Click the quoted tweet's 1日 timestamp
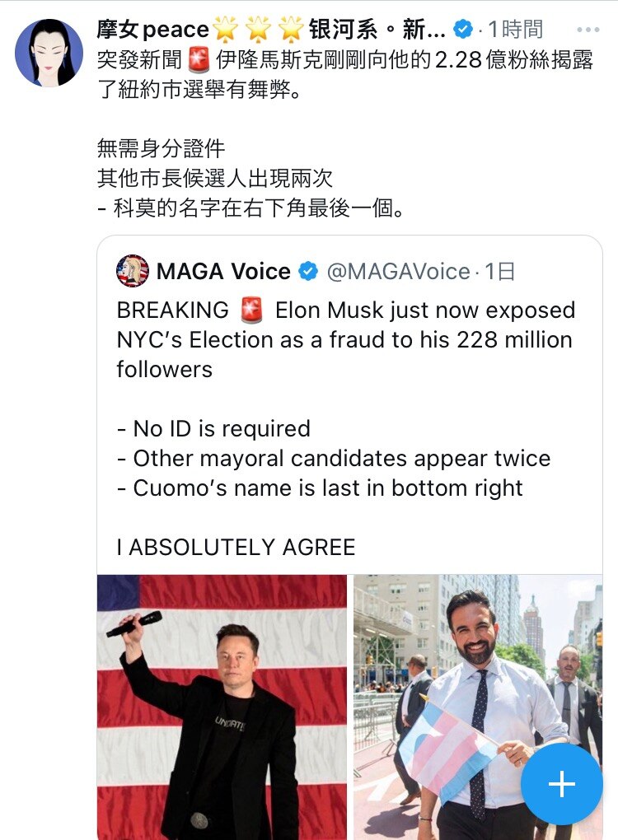This screenshot has height=840, width=618. pos(500,271)
